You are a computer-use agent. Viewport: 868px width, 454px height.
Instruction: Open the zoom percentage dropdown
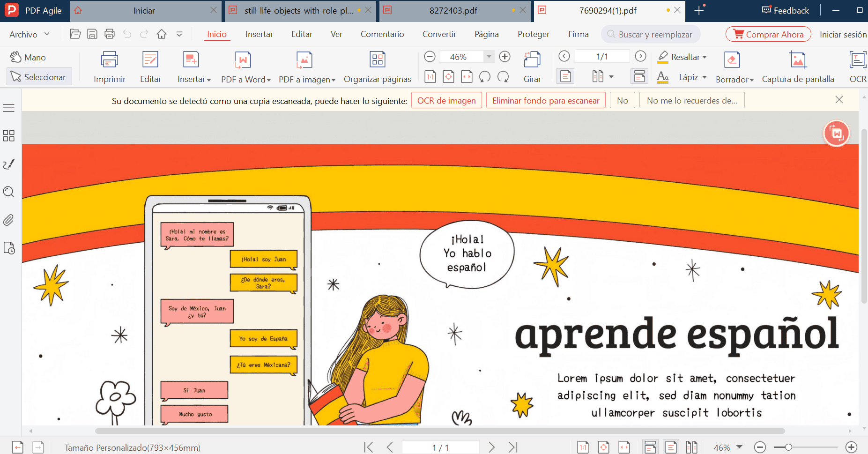click(x=489, y=56)
